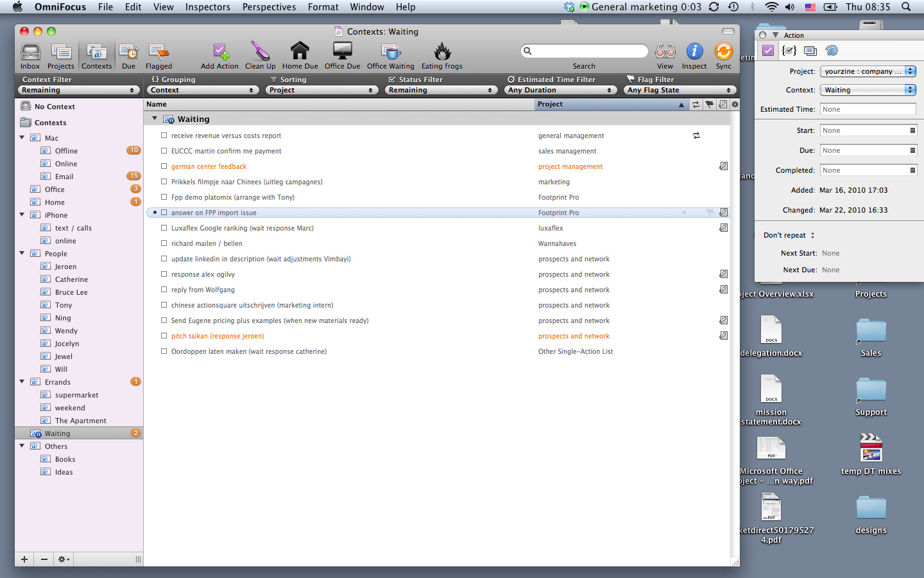Viewport: 924px width, 578px height.
Task: Open the Eating frogs perspective
Action: [442, 56]
